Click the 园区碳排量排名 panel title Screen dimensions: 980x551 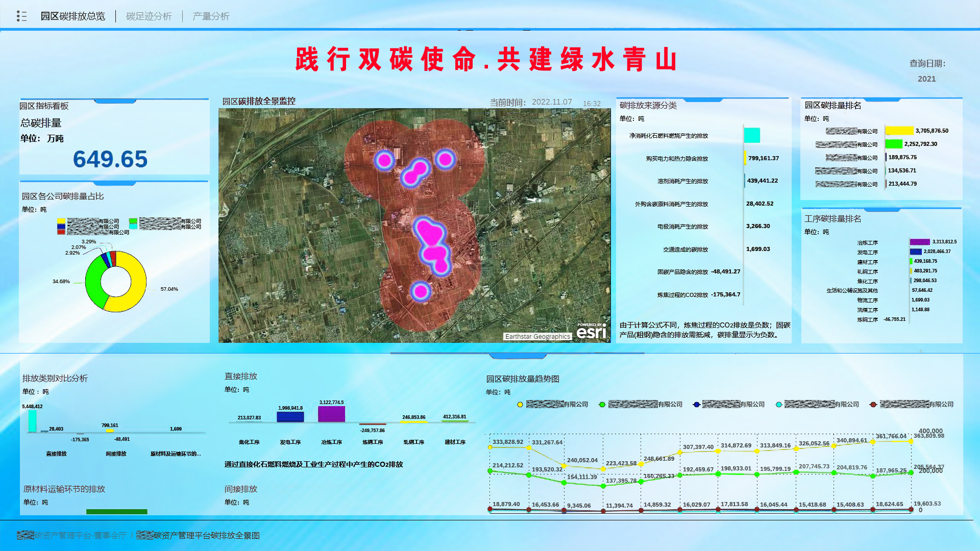(x=833, y=105)
